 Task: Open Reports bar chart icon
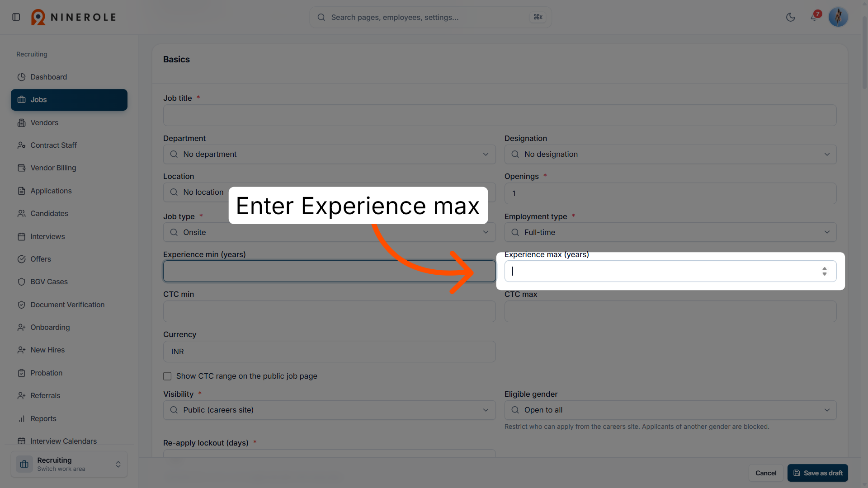coord(21,418)
